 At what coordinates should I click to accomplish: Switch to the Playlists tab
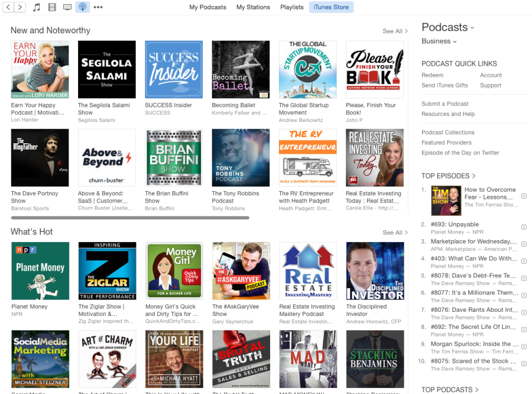[292, 7]
